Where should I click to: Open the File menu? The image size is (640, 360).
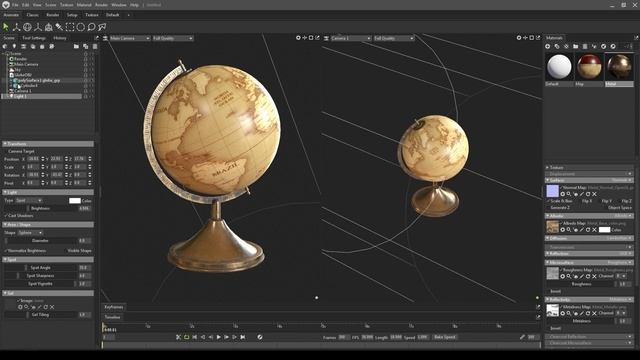pos(16,5)
